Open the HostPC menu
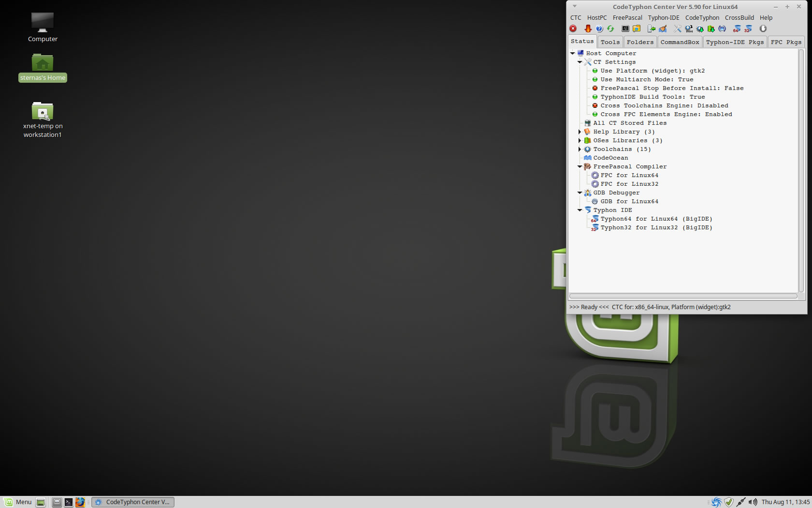Image resolution: width=812 pixels, height=508 pixels. [x=597, y=17]
